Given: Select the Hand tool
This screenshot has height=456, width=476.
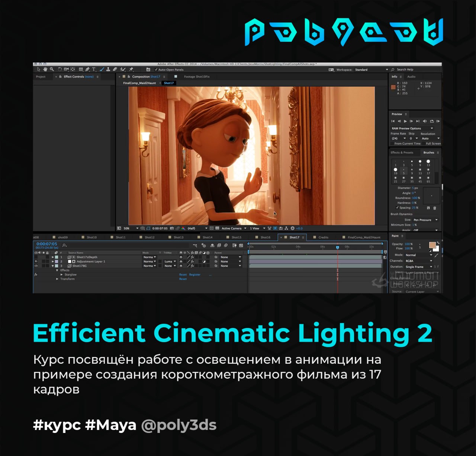Looking at the screenshot, I should tap(45, 69).
